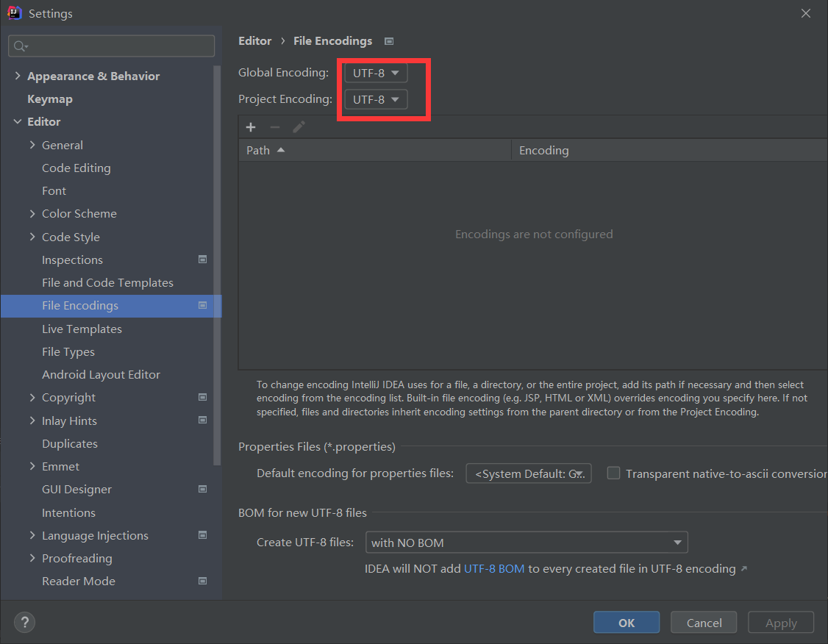Click the project icon on Language Injections row
Viewport: 828px width, 644px height.
[202, 534]
